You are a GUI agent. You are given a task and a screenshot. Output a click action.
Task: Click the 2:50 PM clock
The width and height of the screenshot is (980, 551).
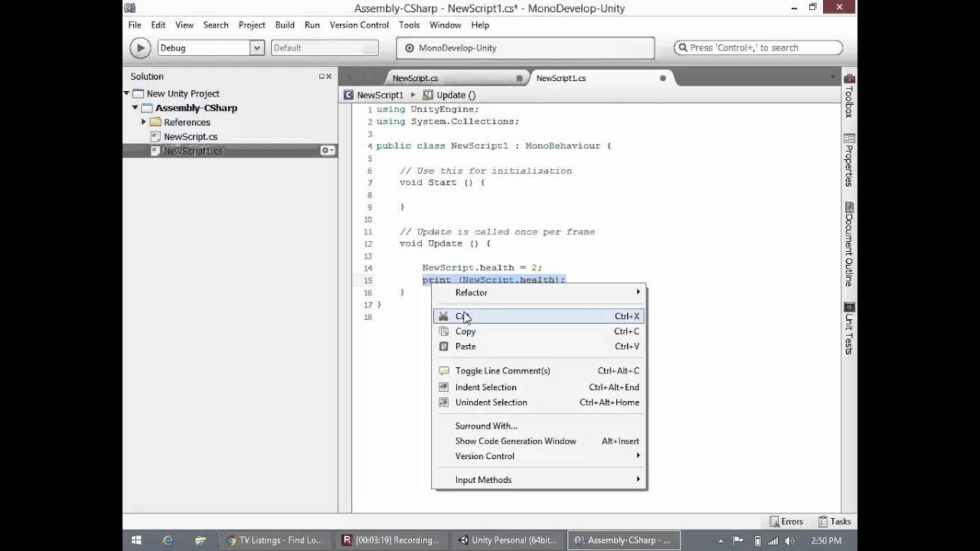point(826,540)
